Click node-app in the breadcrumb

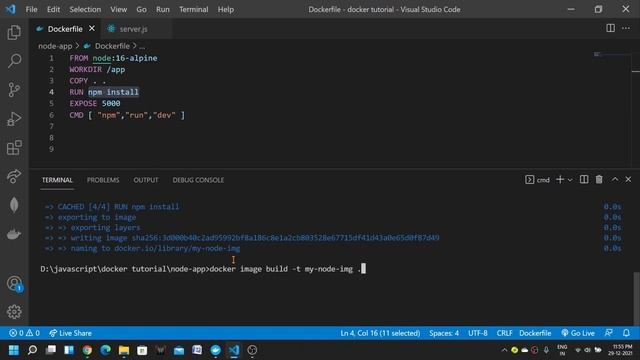tap(55, 46)
